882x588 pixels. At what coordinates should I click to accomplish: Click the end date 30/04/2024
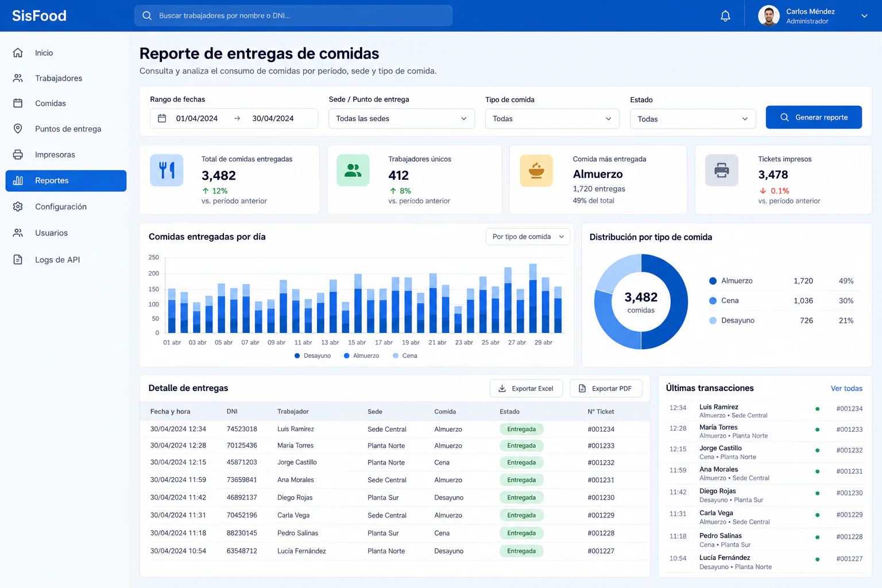pos(273,118)
